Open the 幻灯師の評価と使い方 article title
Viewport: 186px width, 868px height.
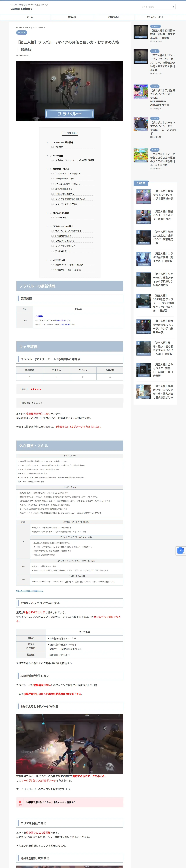click(163, 34)
